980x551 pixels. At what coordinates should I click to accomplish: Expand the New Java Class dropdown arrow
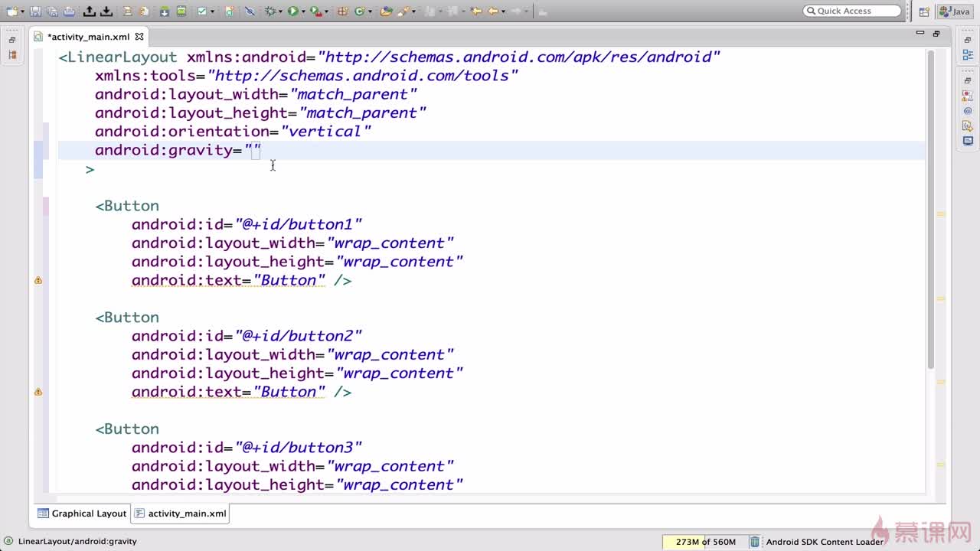(x=371, y=11)
